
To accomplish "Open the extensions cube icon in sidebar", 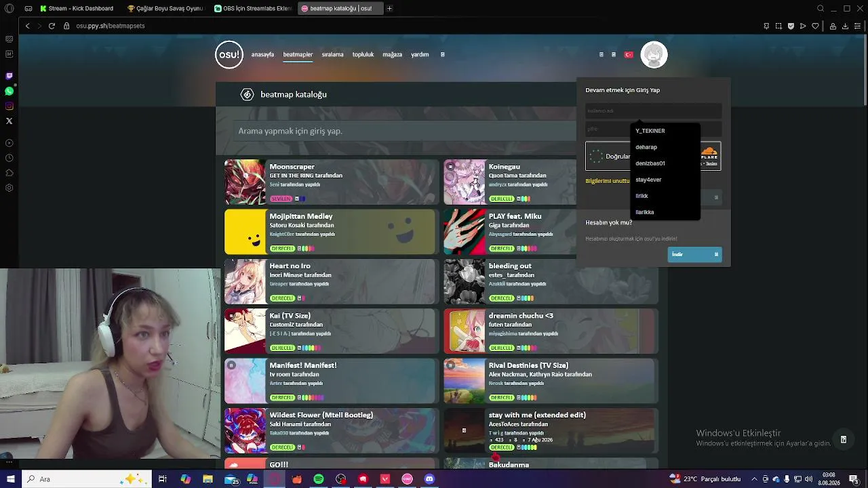I will pos(9,173).
